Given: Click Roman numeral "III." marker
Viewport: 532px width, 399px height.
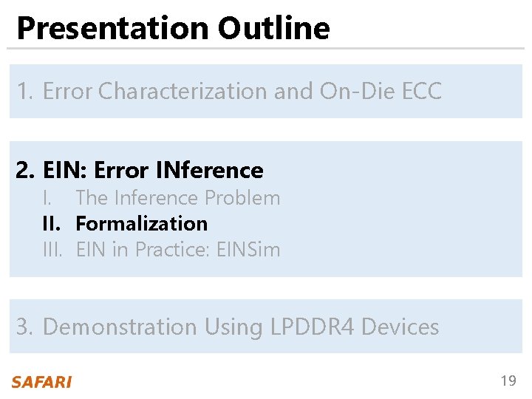Looking at the screenshot, I should (x=54, y=250).
